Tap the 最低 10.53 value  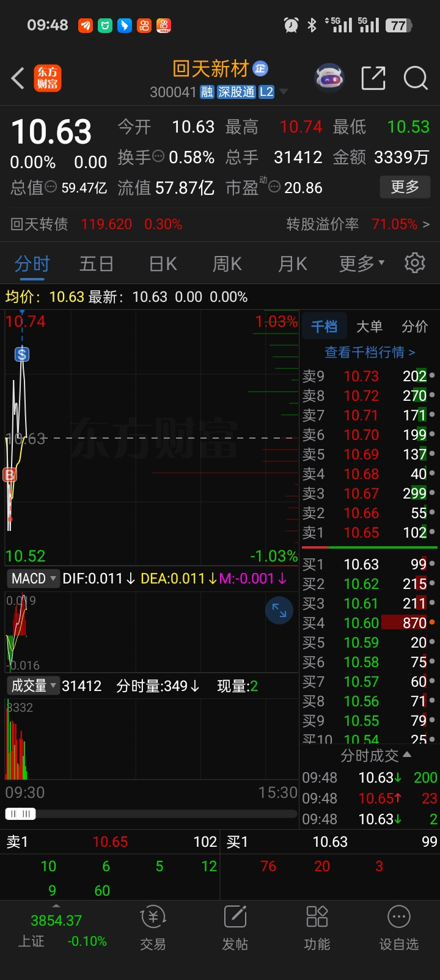pyautogui.click(x=408, y=126)
